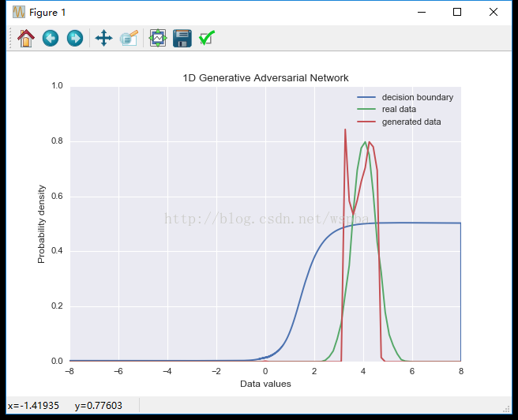Minimize the Figure 1 window
Screen dimensions: 518x420
click(422, 12)
